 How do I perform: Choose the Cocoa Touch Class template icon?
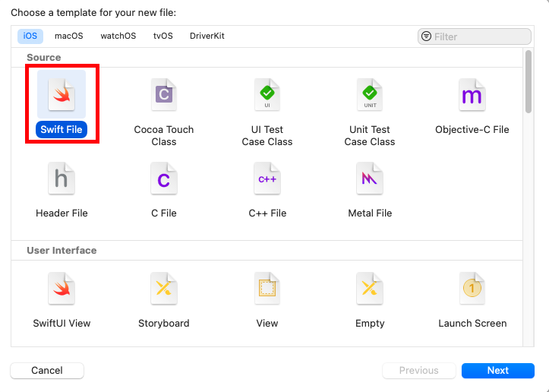pyautogui.click(x=164, y=95)
